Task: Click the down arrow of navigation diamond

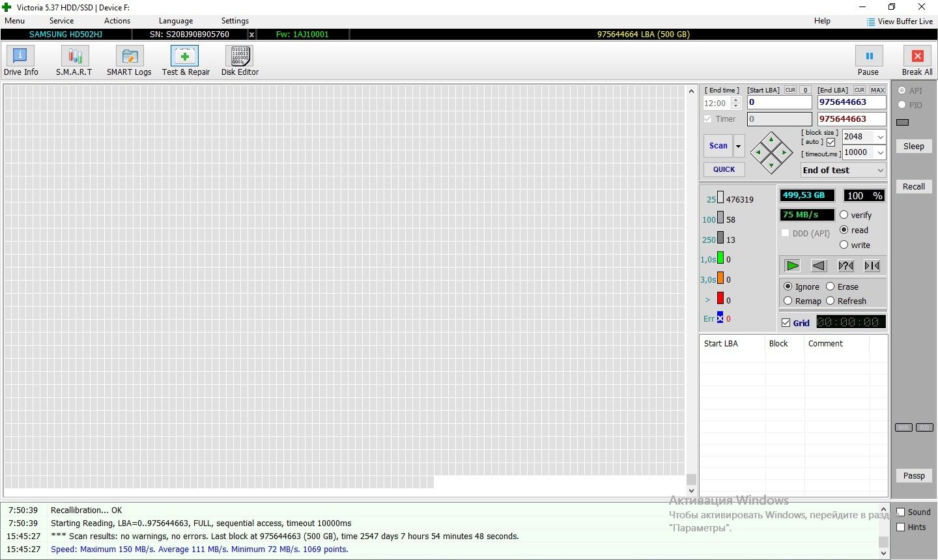Action: 771,166
